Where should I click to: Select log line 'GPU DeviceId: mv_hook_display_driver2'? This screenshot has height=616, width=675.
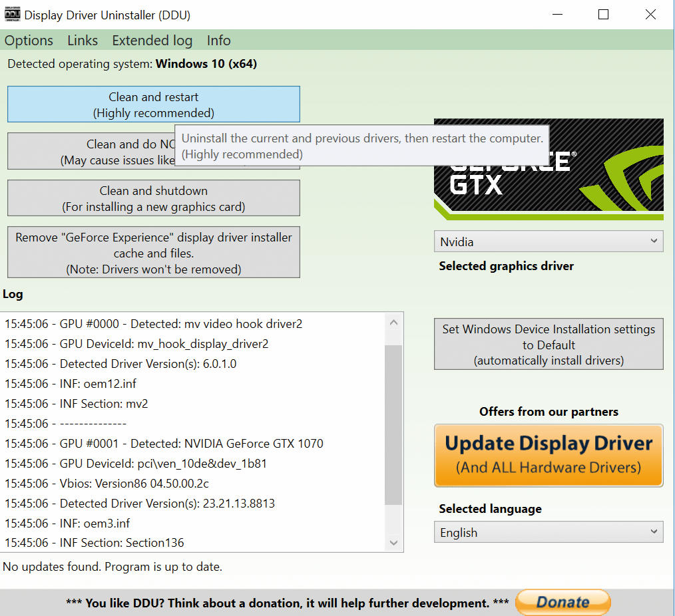(137, 344)
